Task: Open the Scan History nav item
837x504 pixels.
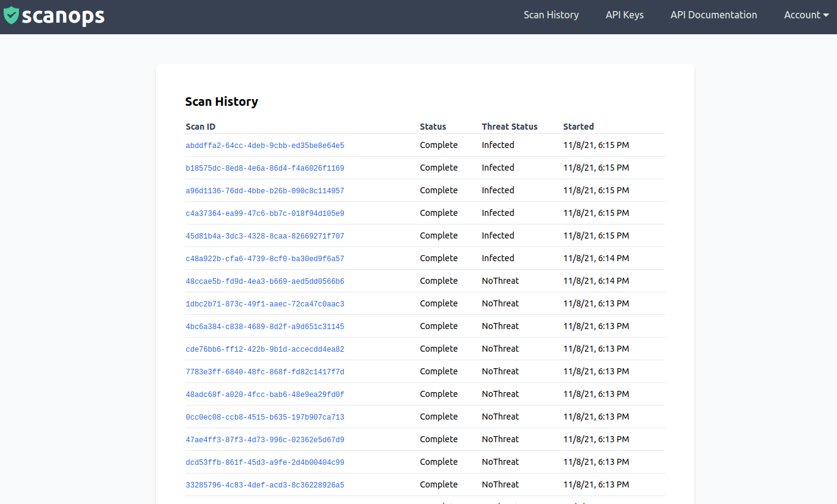Action: (551, 15)
